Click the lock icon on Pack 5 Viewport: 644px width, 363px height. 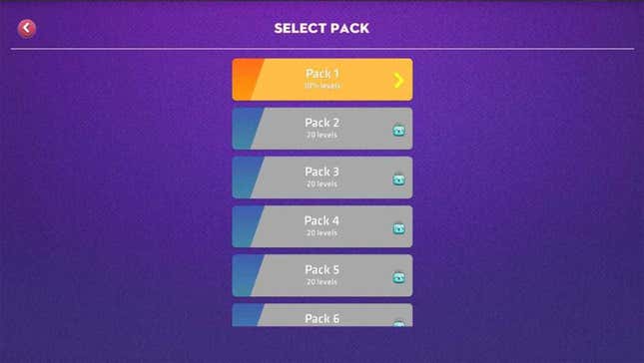[x=398, y=277]
